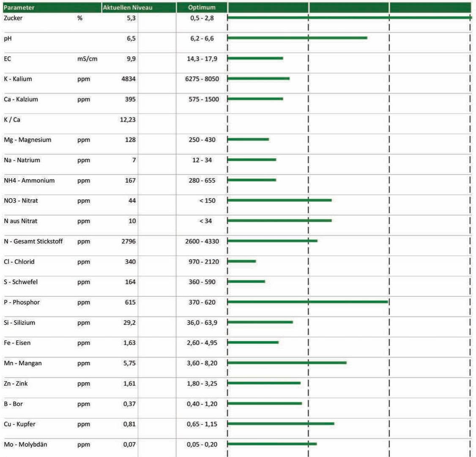Select the "Aktuellen Niveau" column header
The image size is (476, 457).
(x=139, y=8)
